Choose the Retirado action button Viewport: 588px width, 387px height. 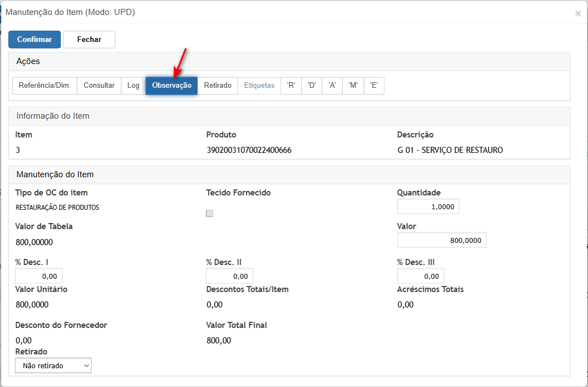coord(217,86)
